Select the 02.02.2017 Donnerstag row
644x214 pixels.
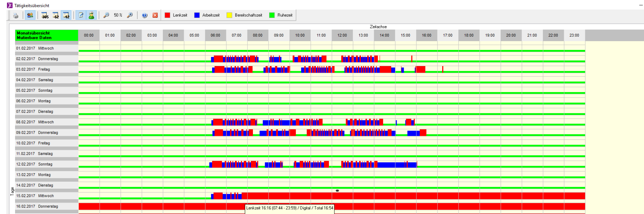tap(37, 59)
